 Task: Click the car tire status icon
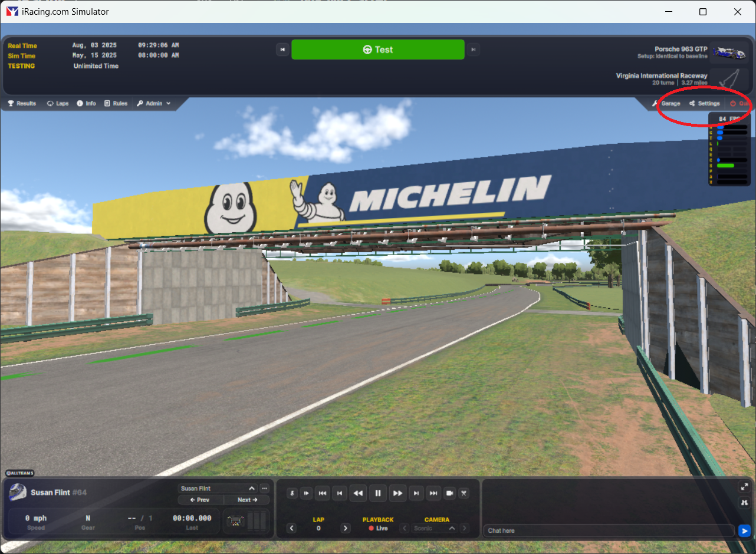[x=237, y=522]
